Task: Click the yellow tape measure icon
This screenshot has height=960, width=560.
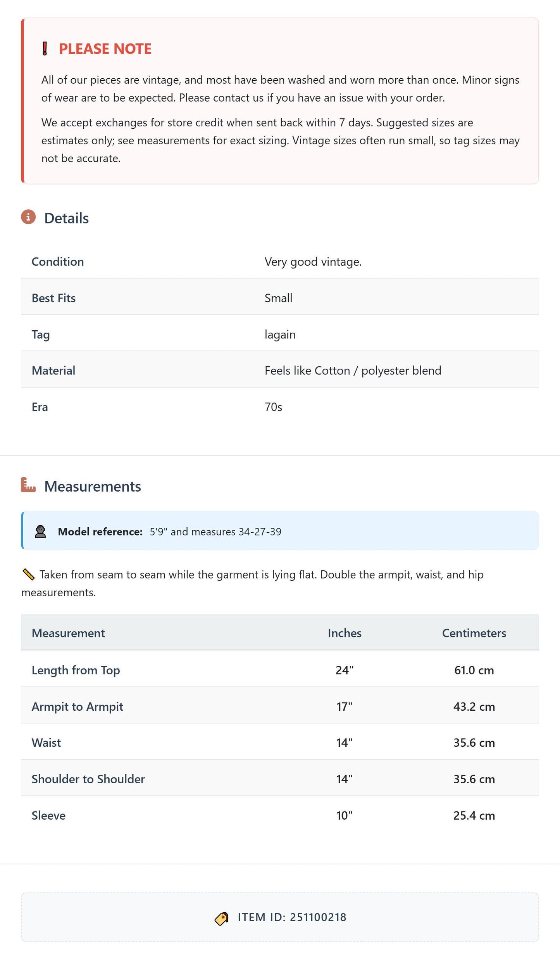Action: pos(28,575)
